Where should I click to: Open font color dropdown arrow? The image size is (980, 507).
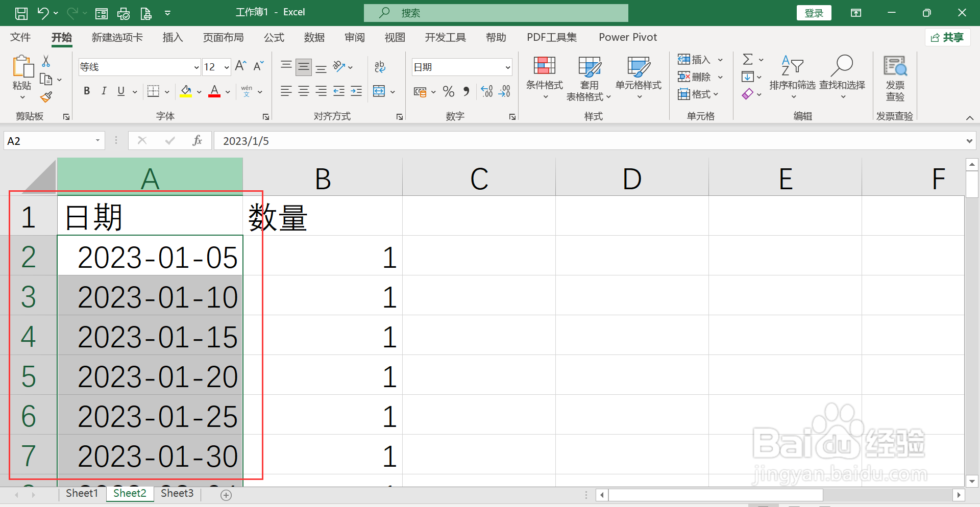(228, 92)
